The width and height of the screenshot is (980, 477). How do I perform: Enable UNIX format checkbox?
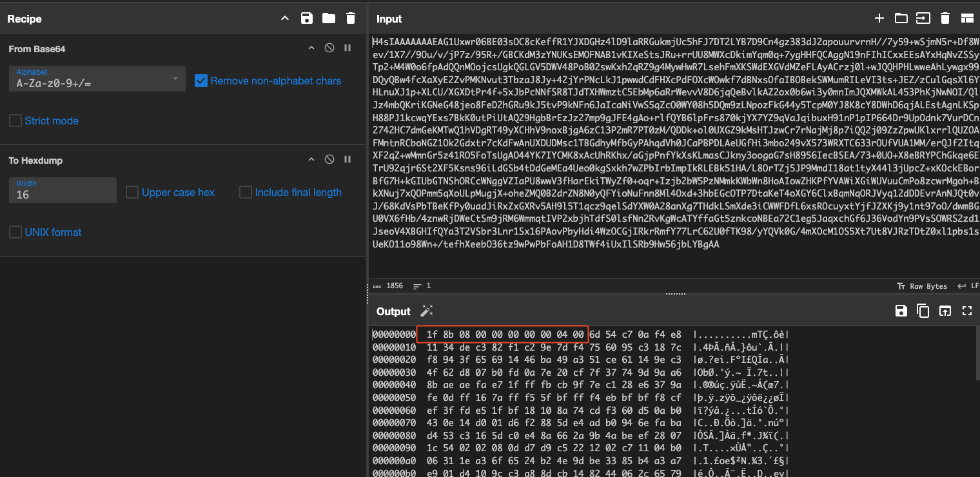[x=15, y=232]
